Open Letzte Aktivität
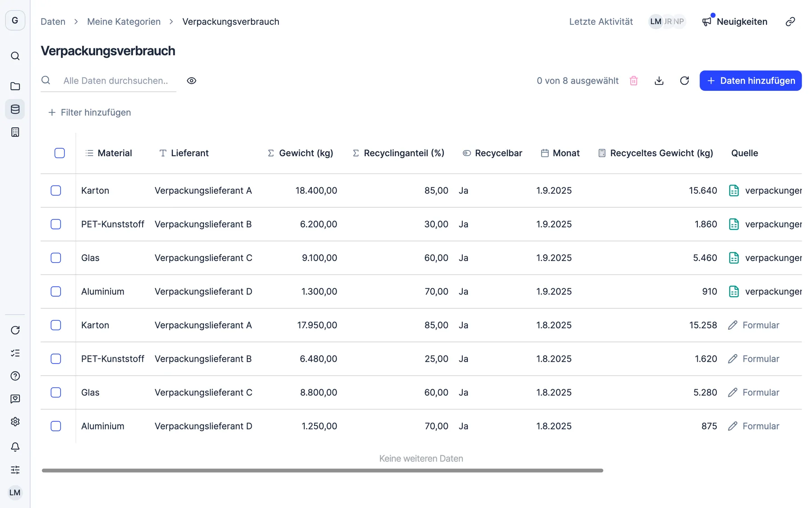Image resolution: width=812 pixels, height=508 pixels. (x=601, y=22)
